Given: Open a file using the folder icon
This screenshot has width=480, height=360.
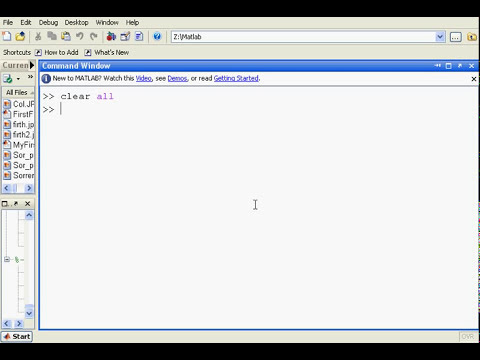Looking at the screenshot, I should pyautogui.click(x=20, y=36).
